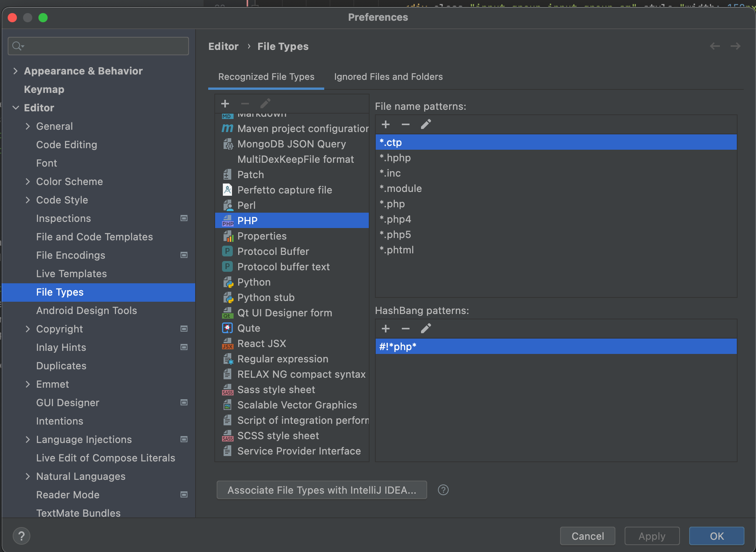Remove the selected file name pattern
The height and width of the screenshot is (552, 756).
click(405, 124)
